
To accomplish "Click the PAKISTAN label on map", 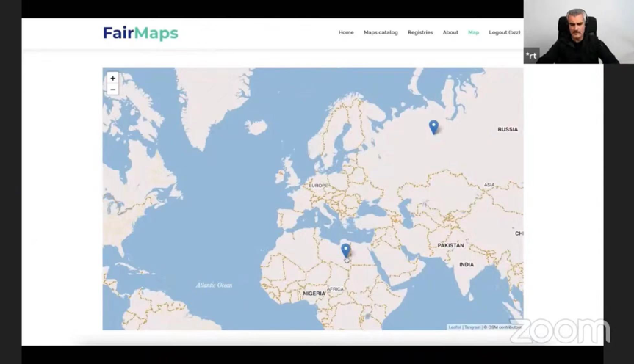I will tap(450, 245).
